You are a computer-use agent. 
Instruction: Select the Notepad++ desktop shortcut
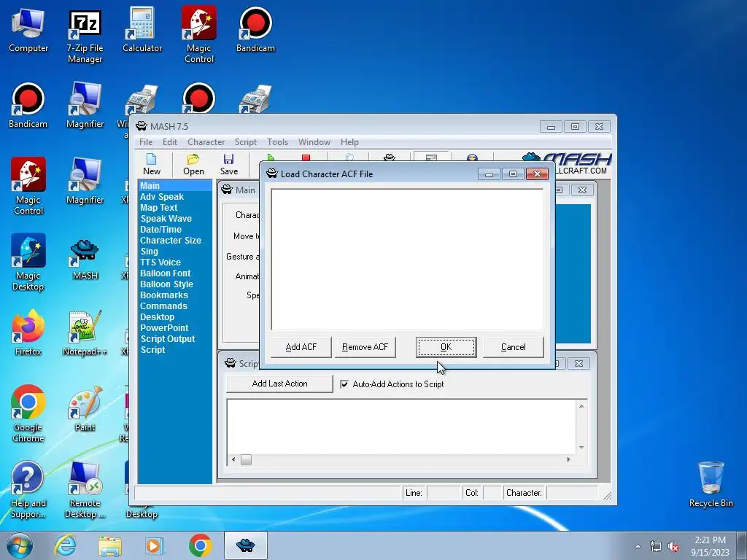coord(85,332)
